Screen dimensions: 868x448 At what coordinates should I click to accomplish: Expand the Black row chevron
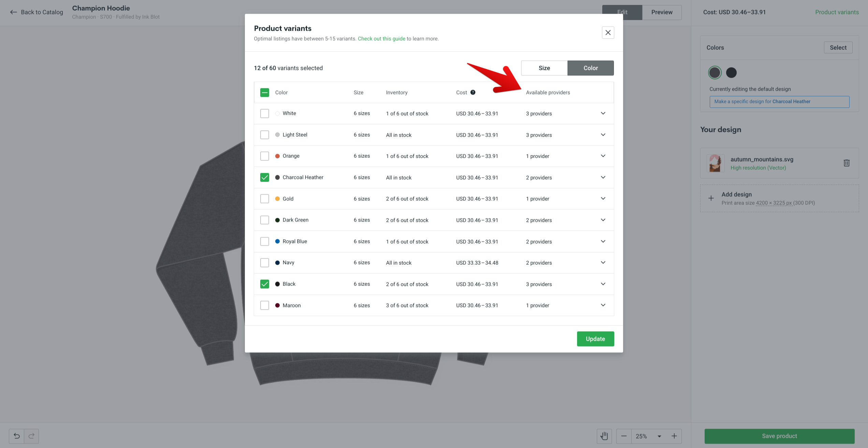click(x=603, y=284)
